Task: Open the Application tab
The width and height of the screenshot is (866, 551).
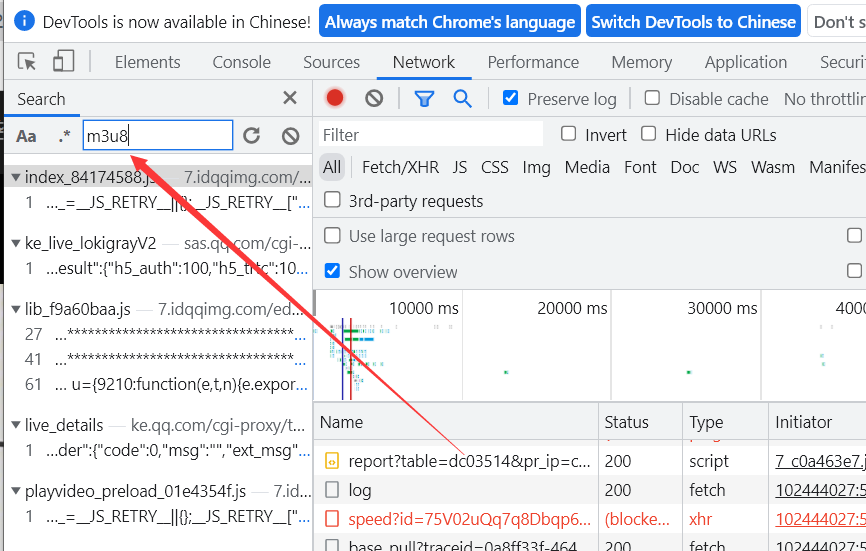Action: (746, 62)
